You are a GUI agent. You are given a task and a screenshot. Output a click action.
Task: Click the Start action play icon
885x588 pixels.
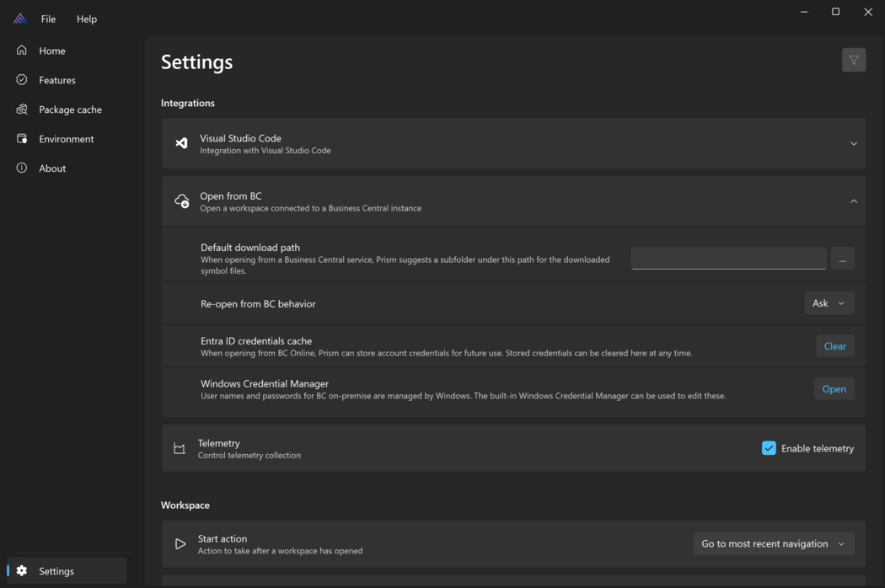(180, 544)
